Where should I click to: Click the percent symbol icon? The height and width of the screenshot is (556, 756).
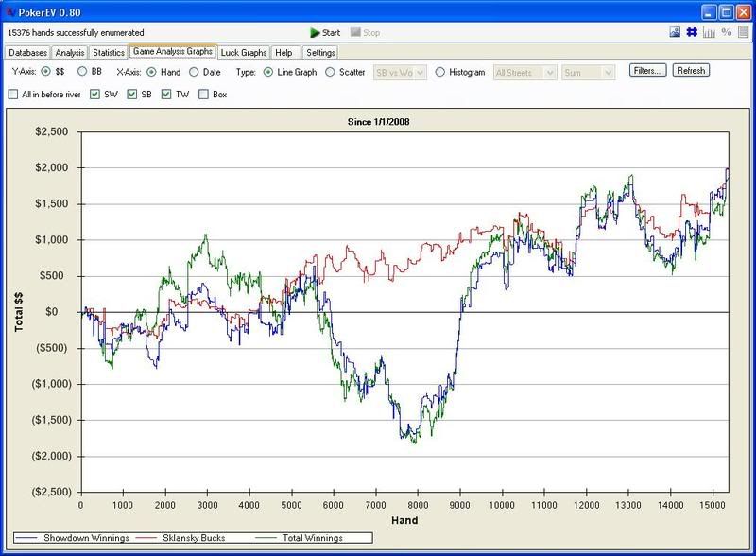pos(726,32)
